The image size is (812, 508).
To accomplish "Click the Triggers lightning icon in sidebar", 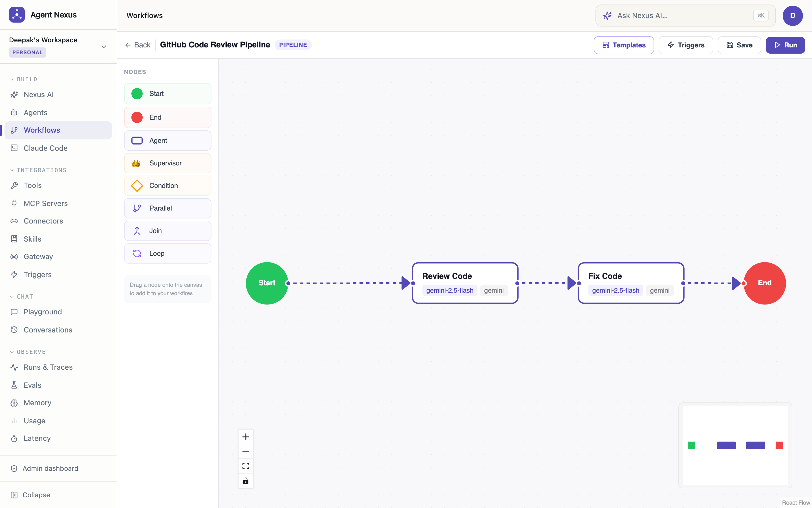I will 14,275.
